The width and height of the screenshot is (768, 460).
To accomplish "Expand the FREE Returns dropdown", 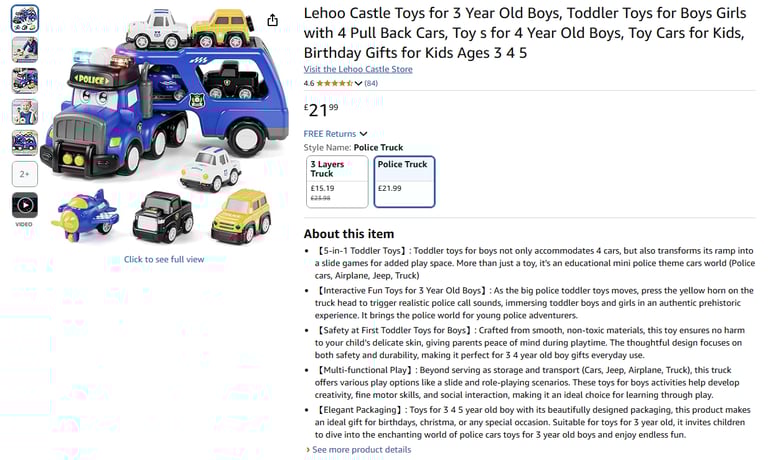I will pyautogui.click(x=335, y=134).
